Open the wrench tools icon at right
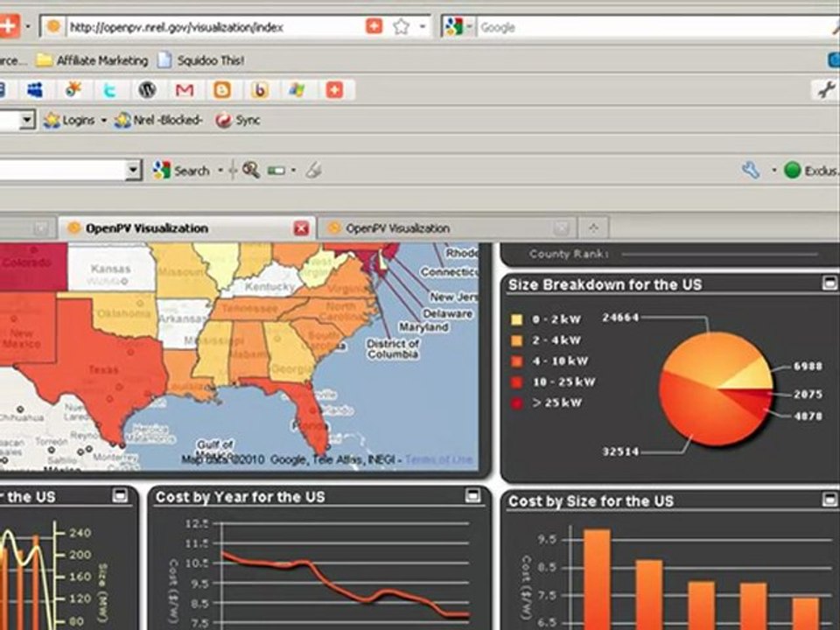Viewport: 840px width, 630px height. [827, 89]
